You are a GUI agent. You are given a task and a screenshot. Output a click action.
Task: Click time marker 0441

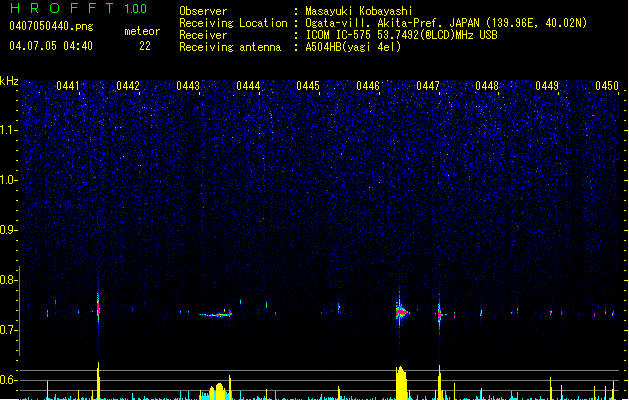click(68, 86)
